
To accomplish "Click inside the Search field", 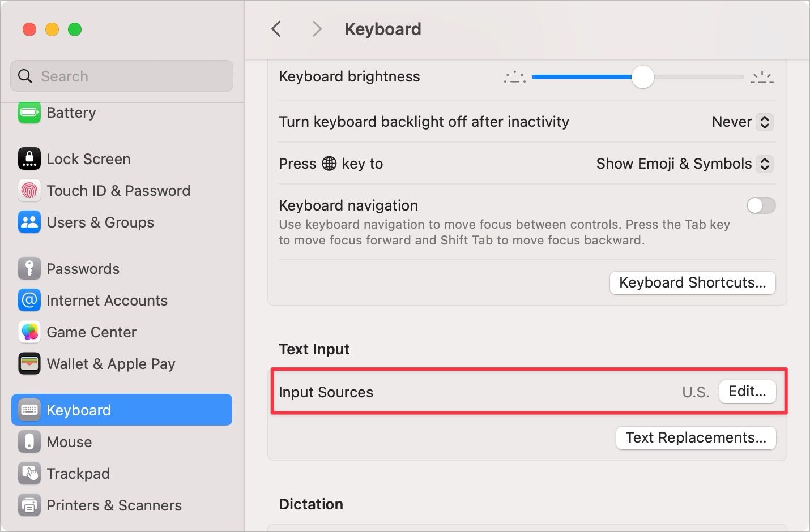I will click(121, 76).
